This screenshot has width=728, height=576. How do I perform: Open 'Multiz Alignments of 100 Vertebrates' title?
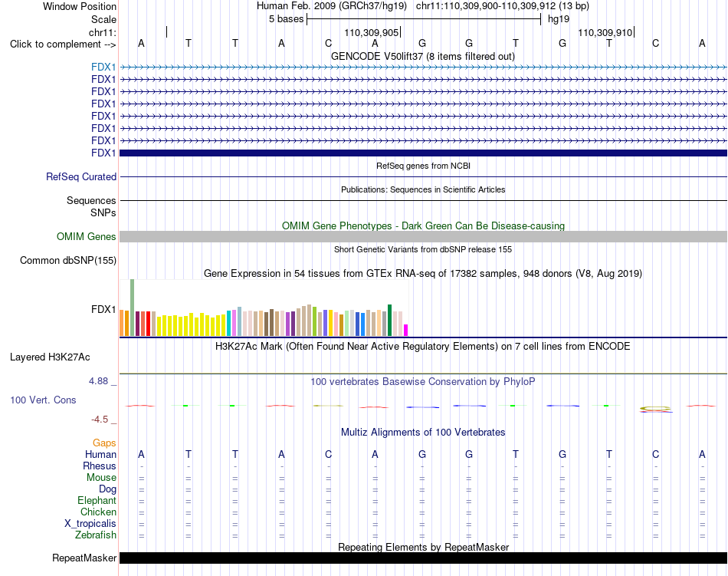pyautogui.click(x=423, y=433)
